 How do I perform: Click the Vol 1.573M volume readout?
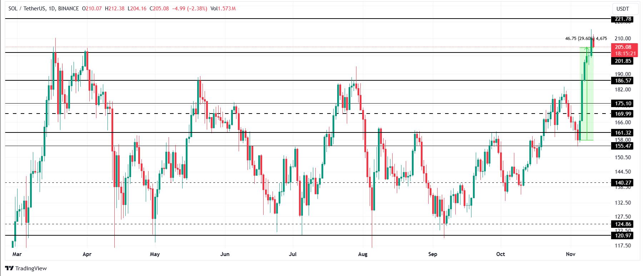click(x=223, y=9)
